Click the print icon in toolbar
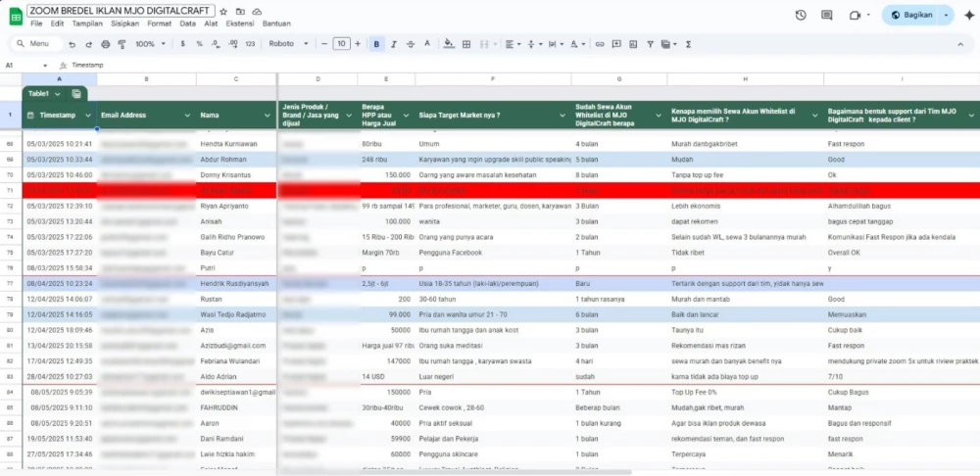 (106, 44)
